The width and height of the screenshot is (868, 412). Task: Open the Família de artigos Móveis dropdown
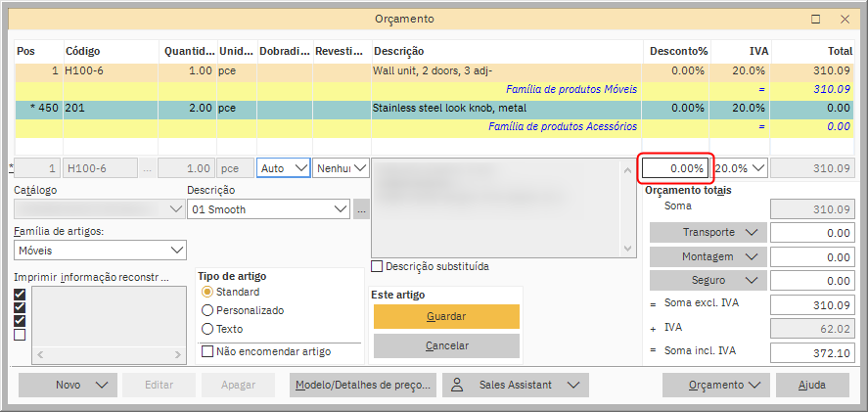[99, 252]
